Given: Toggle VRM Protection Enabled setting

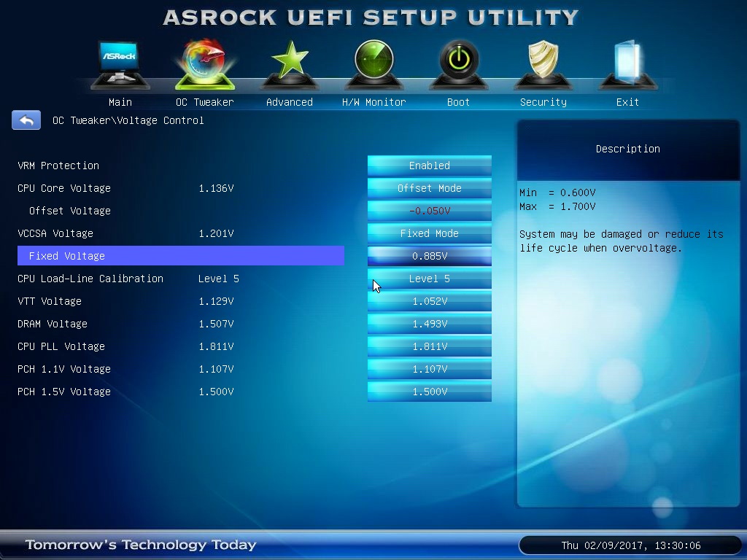Looking at the screenshot, I should (x=429, y=166).
